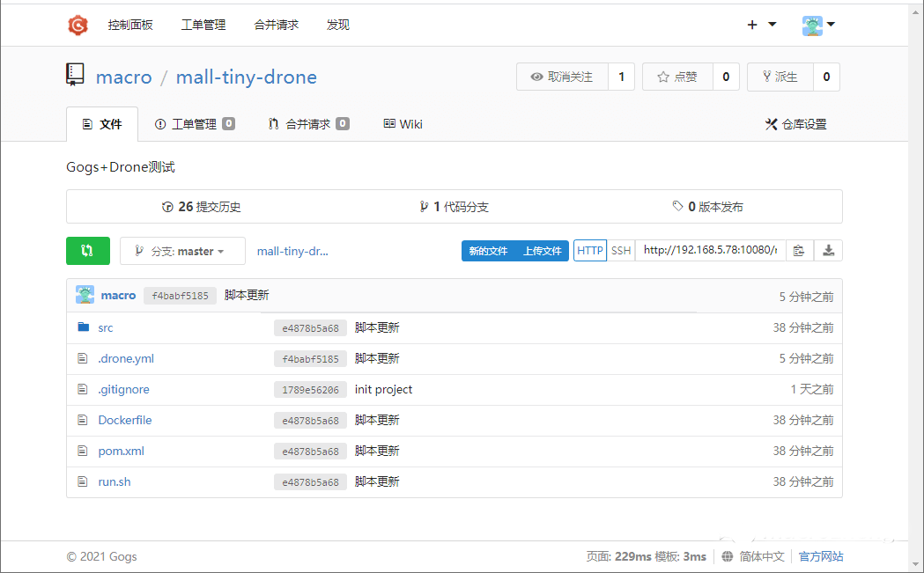Click 派生 fork button

coord(780,77)
